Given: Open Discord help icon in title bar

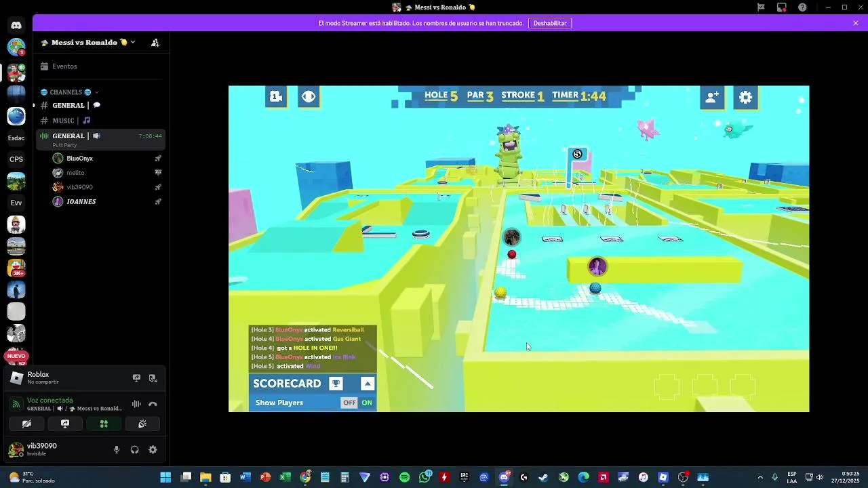Looking at the screenshot, I should [x=803, y=7].
